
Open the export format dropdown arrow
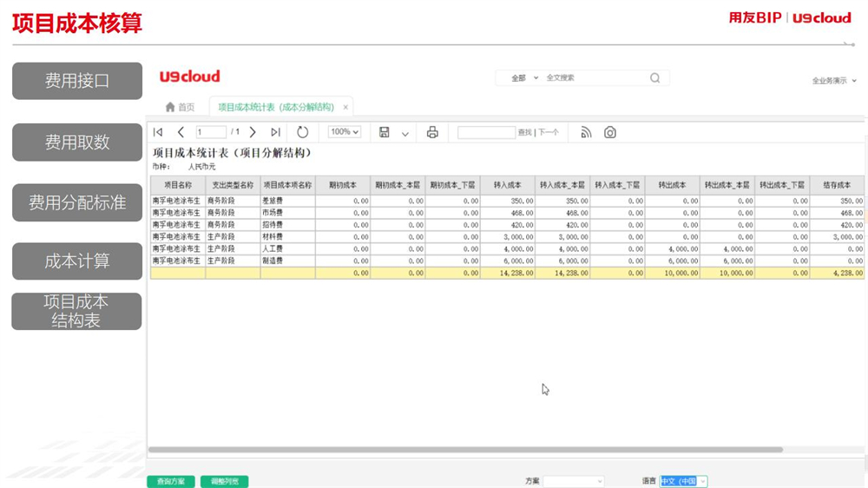(x=405, y=134)
